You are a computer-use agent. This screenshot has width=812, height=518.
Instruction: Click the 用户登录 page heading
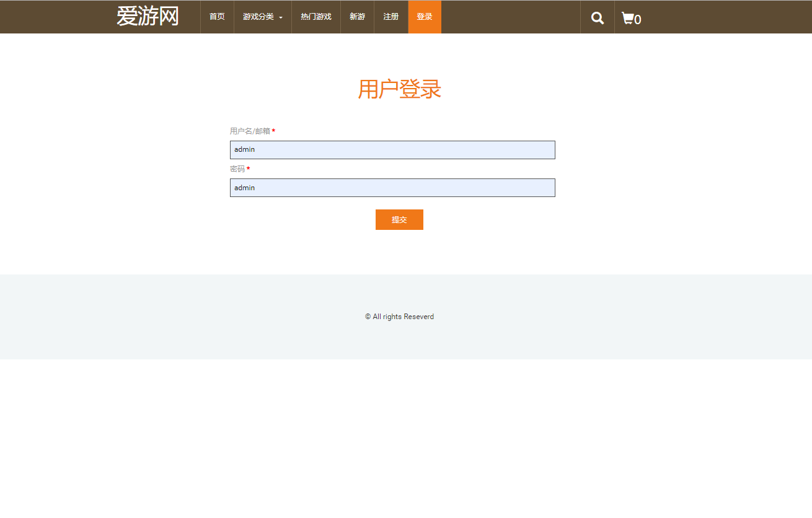click(399, 89)
